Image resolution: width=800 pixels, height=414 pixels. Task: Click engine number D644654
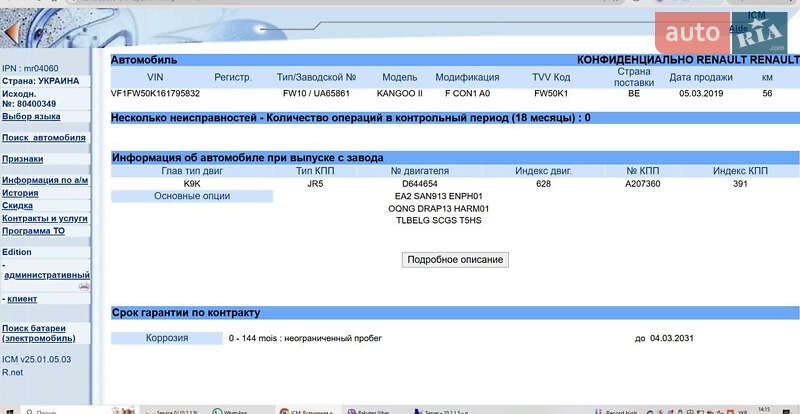click(x=419, y=184)
